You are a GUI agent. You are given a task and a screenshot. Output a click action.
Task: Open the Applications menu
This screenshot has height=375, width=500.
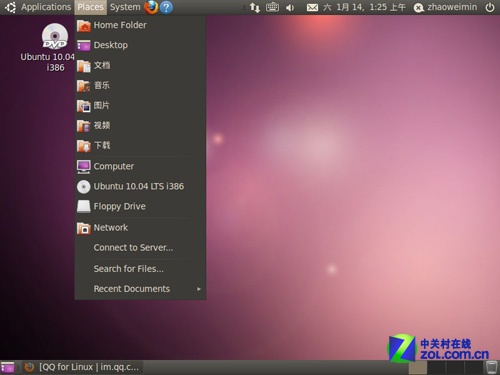(46, 7)
